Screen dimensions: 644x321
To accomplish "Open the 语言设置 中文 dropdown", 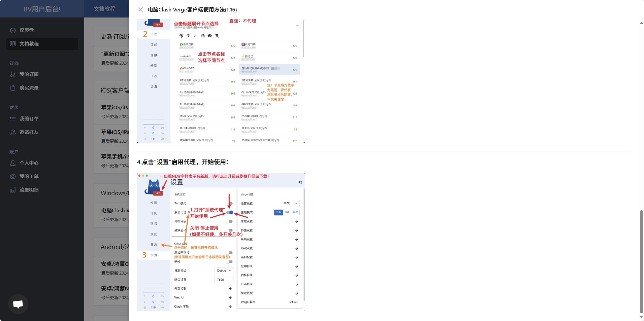I will pos(290,203).
